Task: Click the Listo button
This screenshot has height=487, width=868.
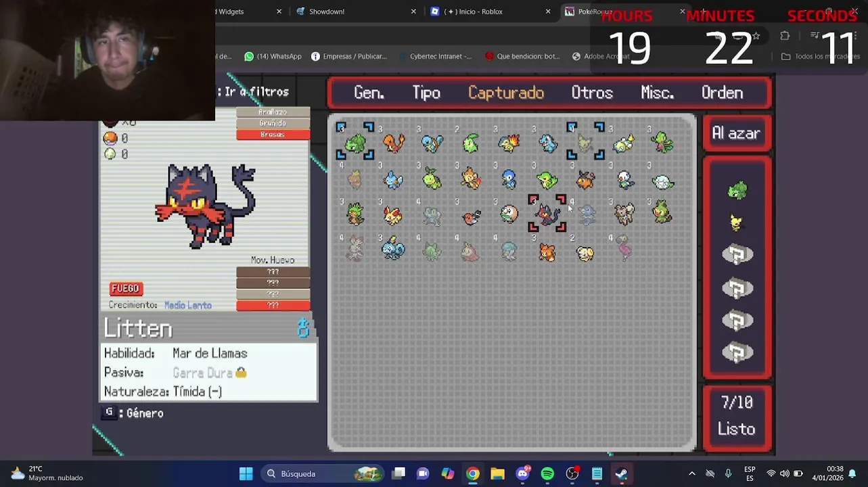Action: (736, 430)
